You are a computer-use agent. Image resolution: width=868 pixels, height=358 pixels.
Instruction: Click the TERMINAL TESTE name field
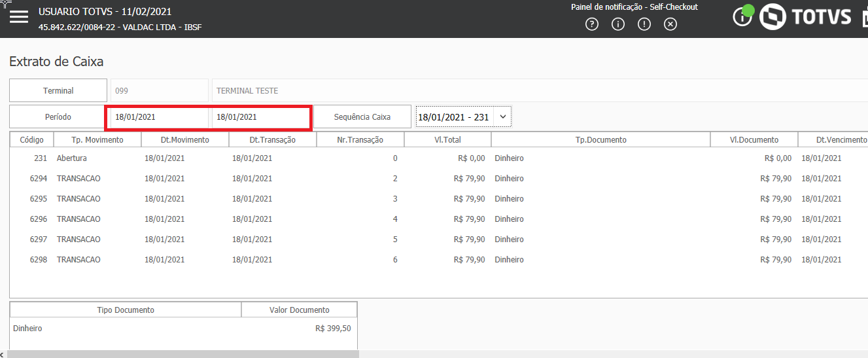point(540,90)
